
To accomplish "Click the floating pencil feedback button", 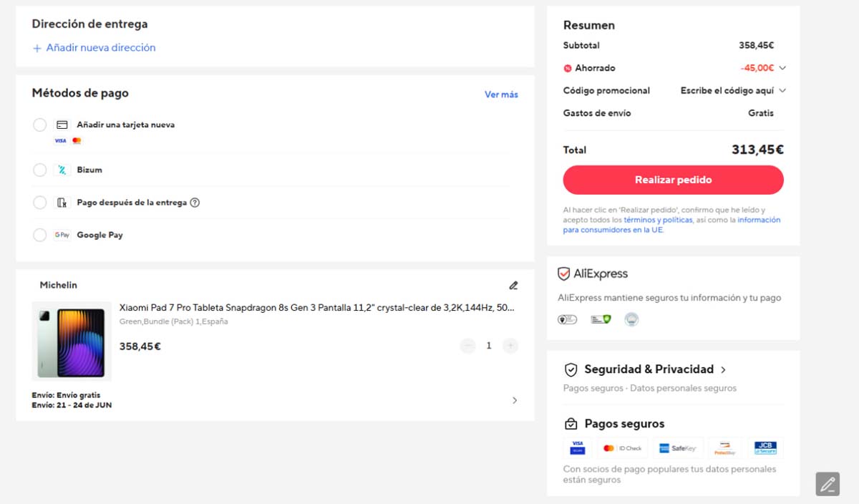I will [x=828, y=484].
